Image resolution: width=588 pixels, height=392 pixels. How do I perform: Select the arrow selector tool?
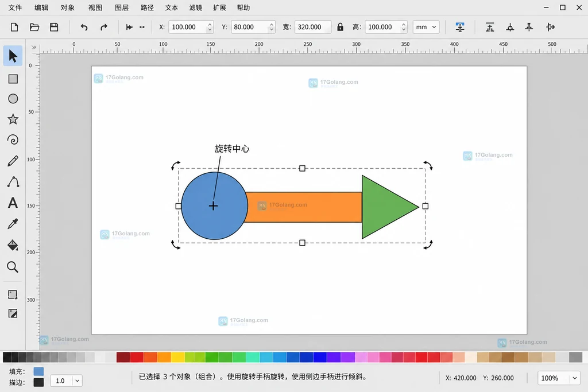(x=13, y=56)
